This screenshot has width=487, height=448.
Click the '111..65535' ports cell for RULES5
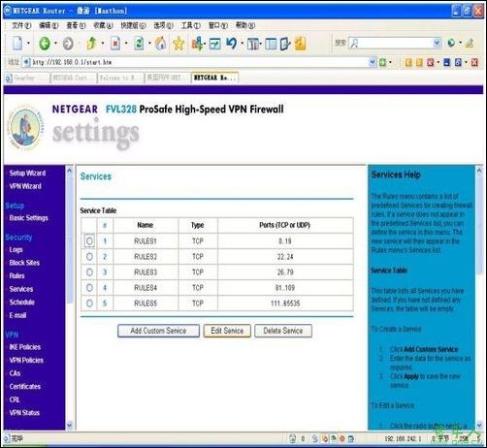coord(285,304)
